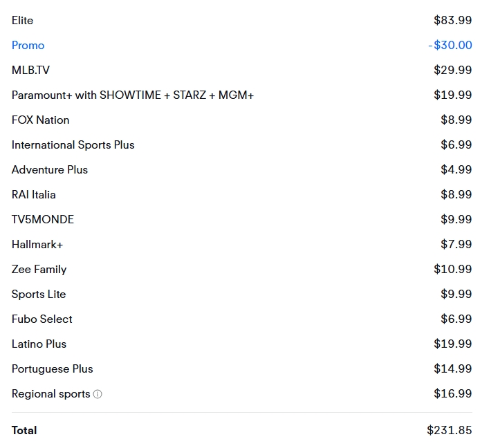Click the Regional sports label
The width and height of the screenshot is (480, 448).
click(50, 394)
